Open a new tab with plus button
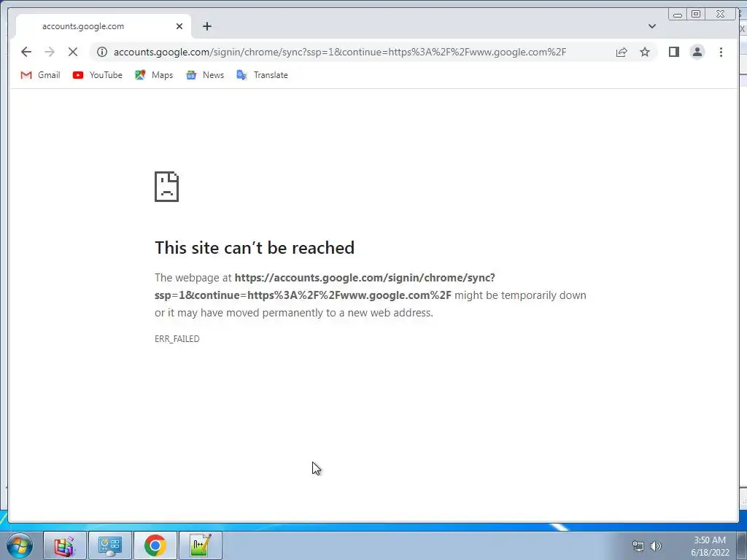The width and height of the screenshot is (747, 560). [206, 26]
